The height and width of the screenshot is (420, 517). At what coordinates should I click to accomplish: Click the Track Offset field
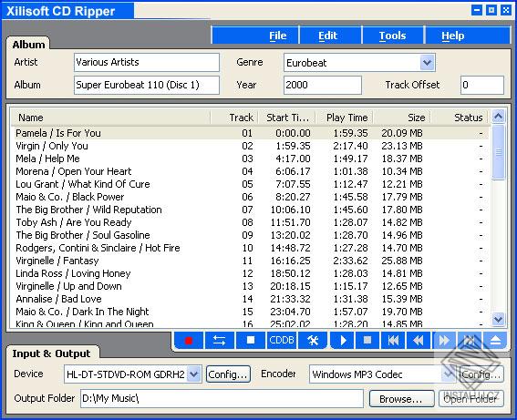pyautogui.click(x=482, y=85)
